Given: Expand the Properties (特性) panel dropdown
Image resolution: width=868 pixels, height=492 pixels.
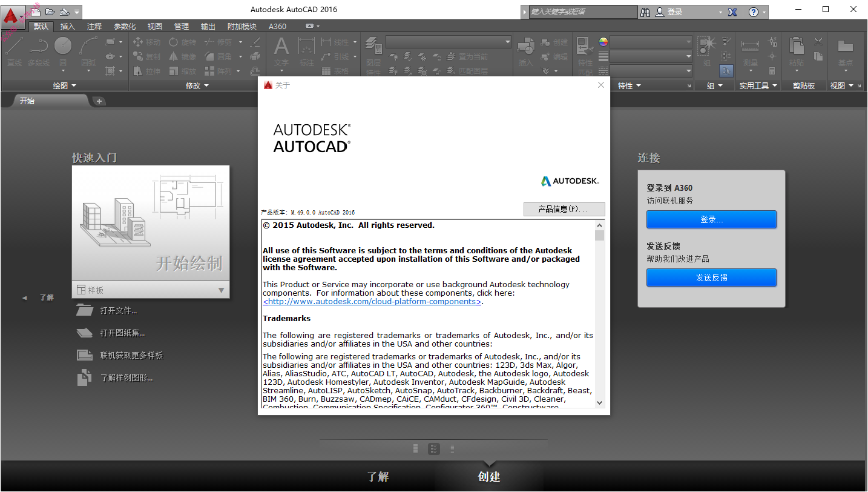Looking at the screenshot, I should (630, 86).
